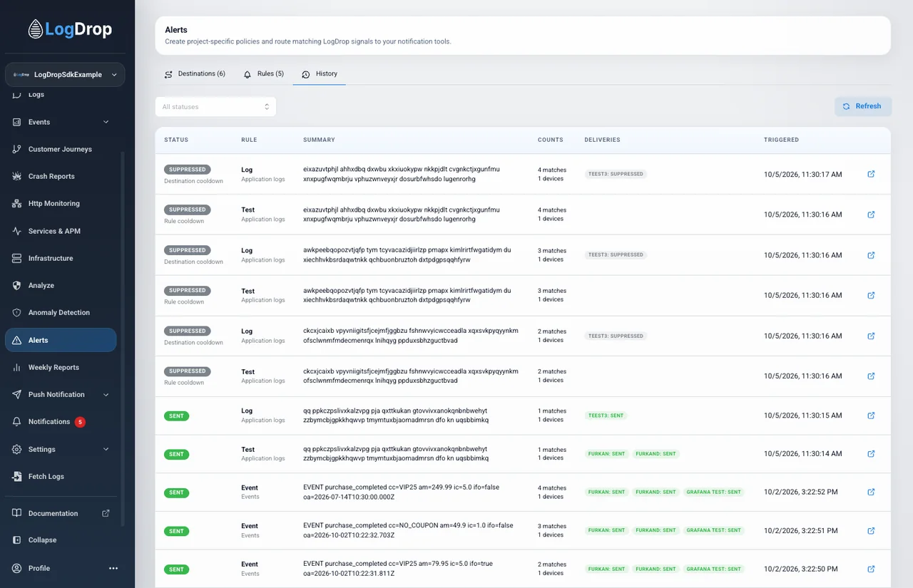Open the Anomaly Detection icon
The image size is (913, 588).
pos(16,312)
